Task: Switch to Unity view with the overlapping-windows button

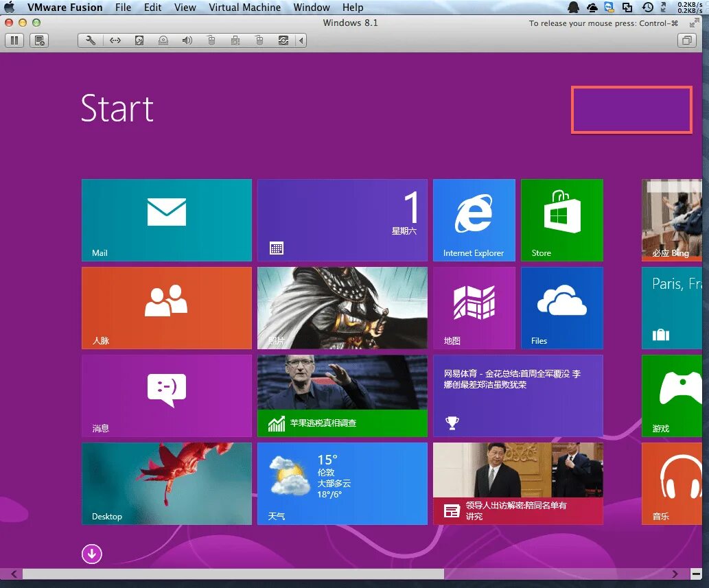Action: click(687, 40)
